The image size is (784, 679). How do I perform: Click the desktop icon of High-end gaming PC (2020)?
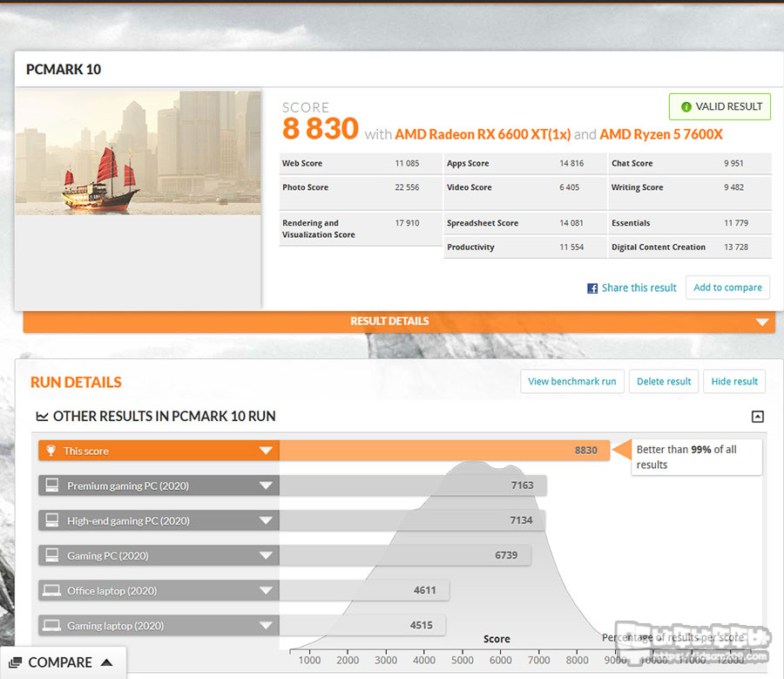[52, 519]
